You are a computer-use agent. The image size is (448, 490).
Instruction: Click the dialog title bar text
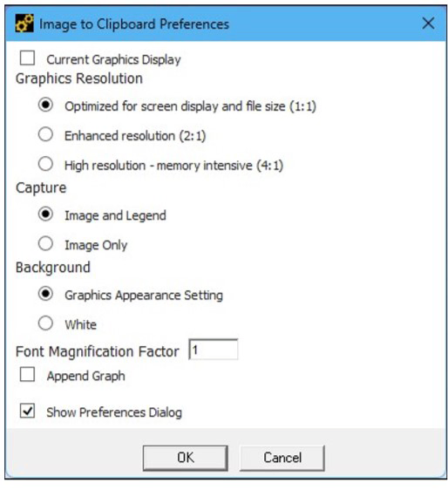click(134, 24)
